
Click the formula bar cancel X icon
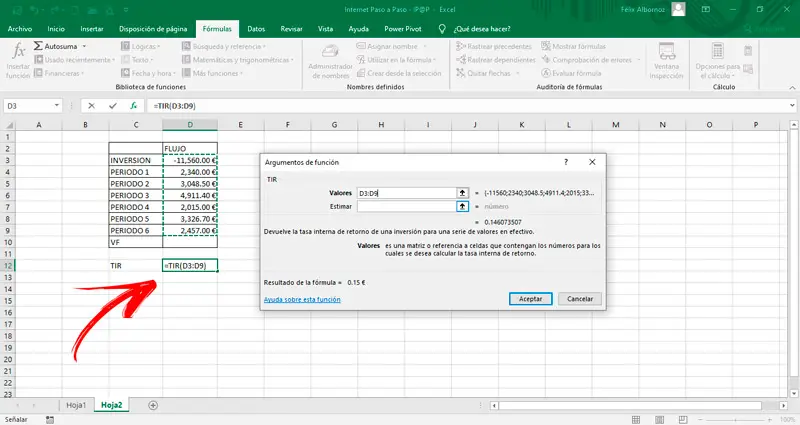click(x=92, y=105)
